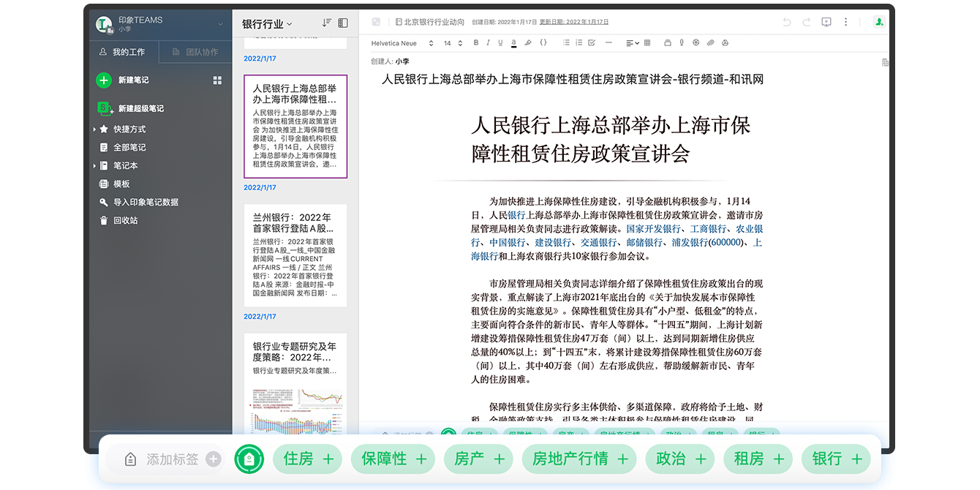
Task: Open the 印象TEAMS account dropdown chevron
Action: pyautogui.click(x=221, y=24)
